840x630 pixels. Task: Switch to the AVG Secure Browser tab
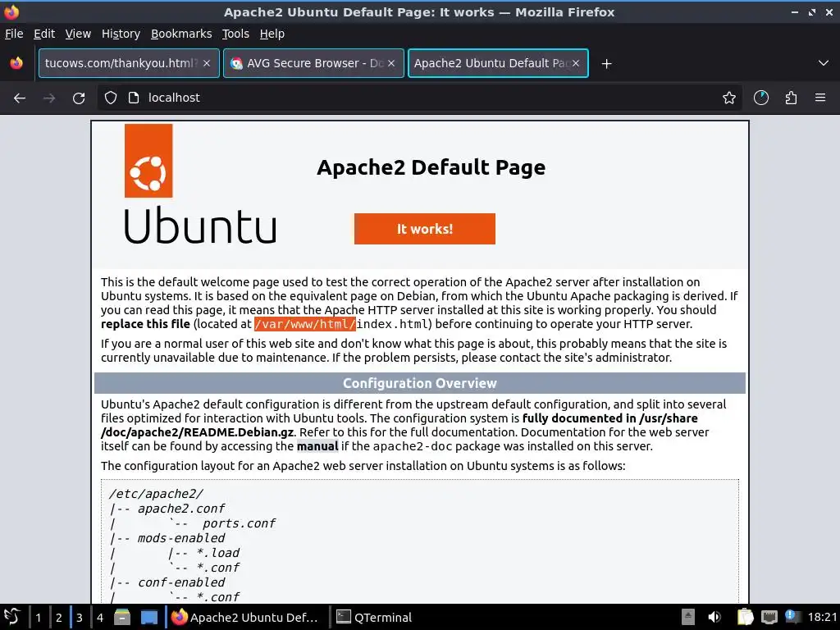click(x=313, y=63)
